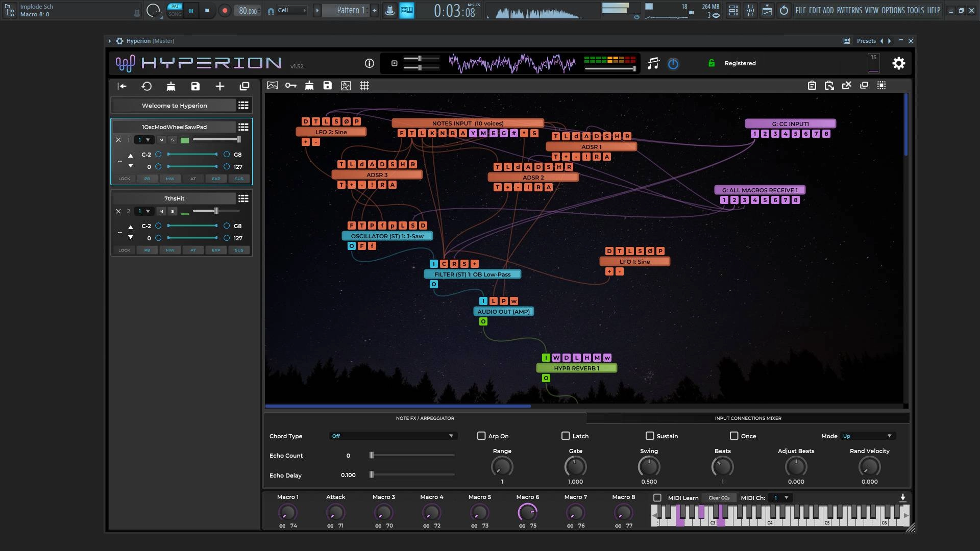Save patch with the editor floppy disk icon

click(x=328, y=85)
